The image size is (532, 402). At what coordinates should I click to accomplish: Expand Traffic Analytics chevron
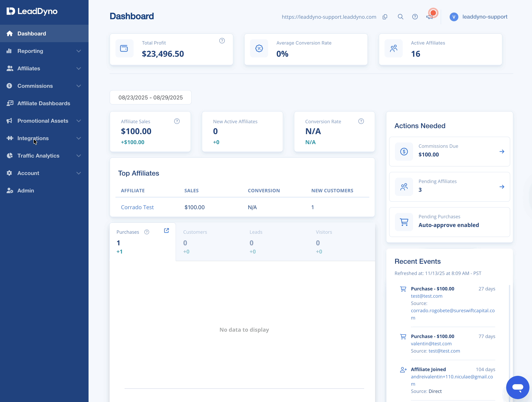79,156
